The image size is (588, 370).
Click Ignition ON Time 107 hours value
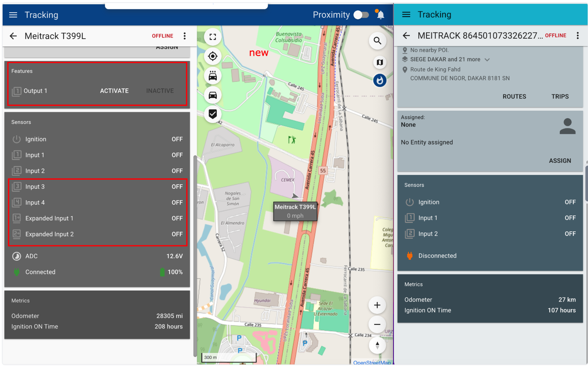[562, 310]
